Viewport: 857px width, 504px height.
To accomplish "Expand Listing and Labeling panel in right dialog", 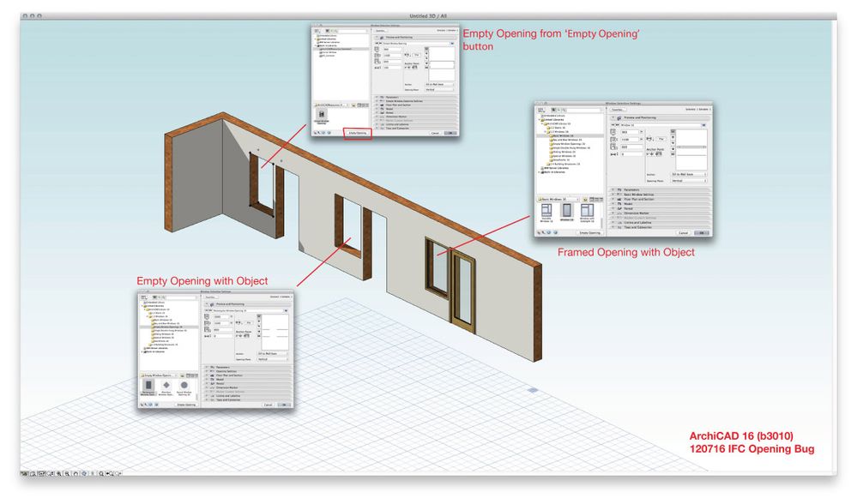I will point(613,223).
